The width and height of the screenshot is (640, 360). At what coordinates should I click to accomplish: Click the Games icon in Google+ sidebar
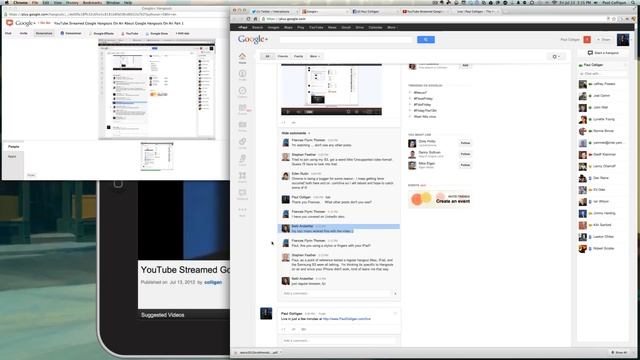[x=242, y=176]
